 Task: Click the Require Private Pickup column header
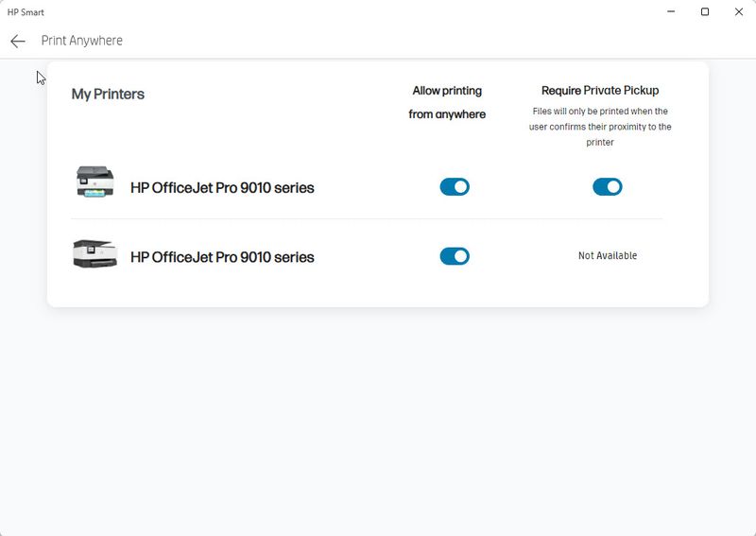pyautogui.click(x=600, y=91)
